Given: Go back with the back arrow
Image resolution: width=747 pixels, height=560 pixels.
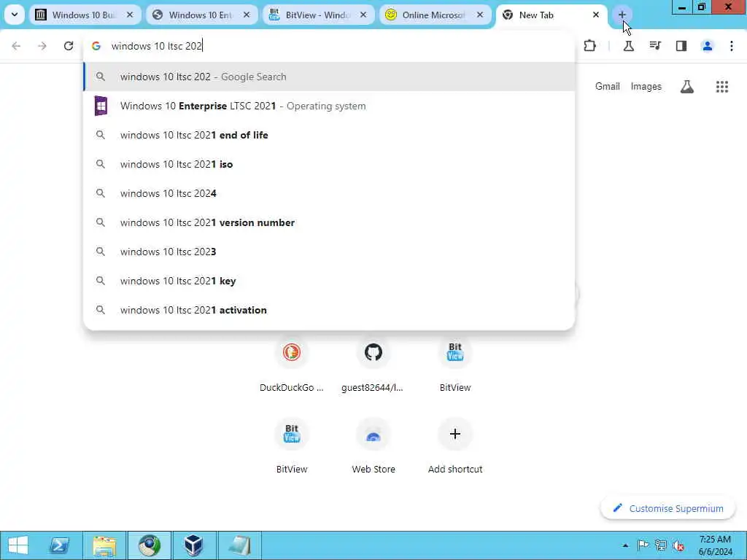Looking at the screenshot, I should coord(16,46).
